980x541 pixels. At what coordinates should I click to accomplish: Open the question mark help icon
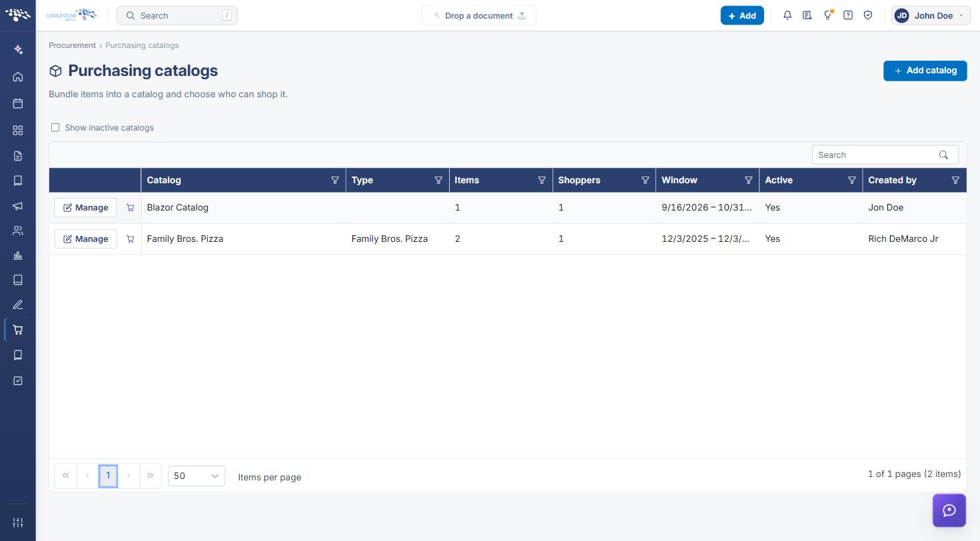coord(848,15)
